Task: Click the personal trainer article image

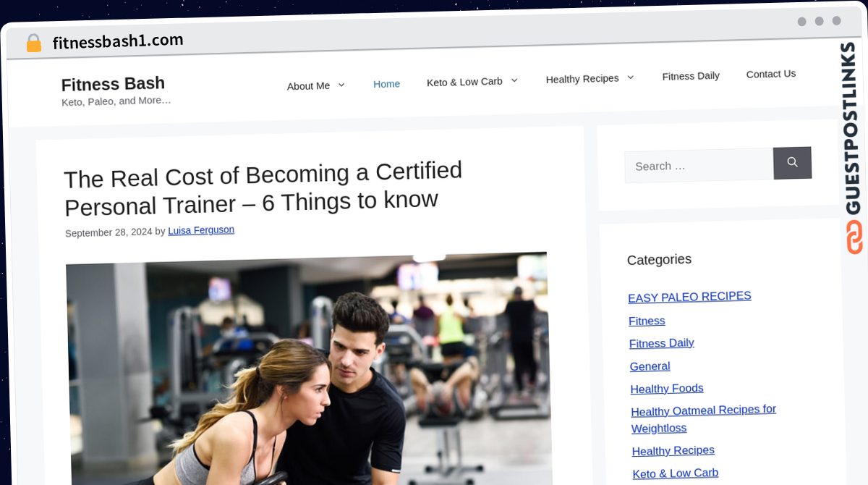Action: (307, 369)
